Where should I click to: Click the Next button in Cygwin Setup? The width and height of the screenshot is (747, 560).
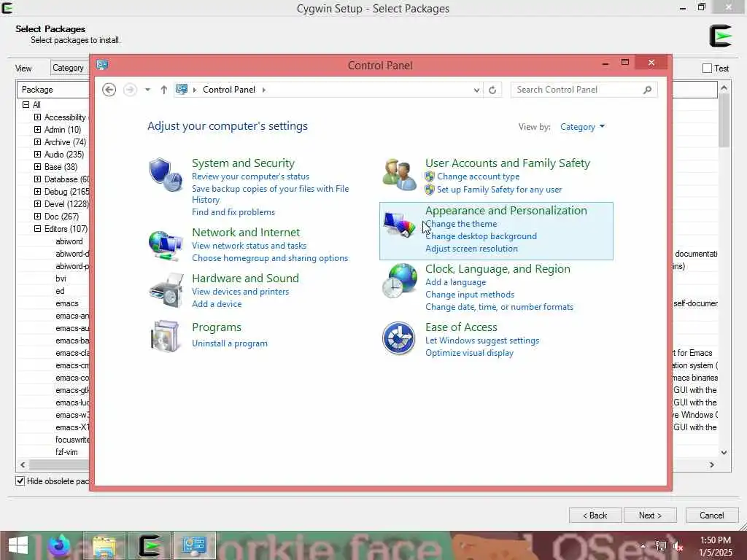pyautogui.click(x=650, y=516)
